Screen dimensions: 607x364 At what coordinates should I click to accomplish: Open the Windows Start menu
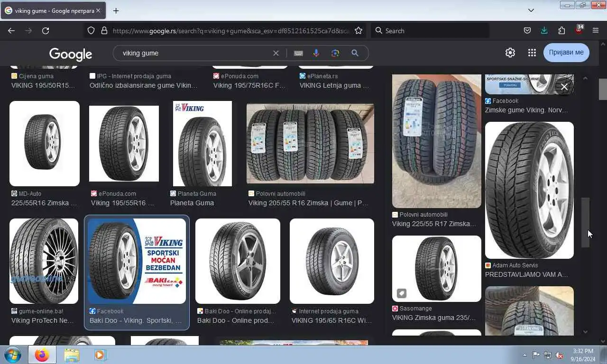pos(13,355)
